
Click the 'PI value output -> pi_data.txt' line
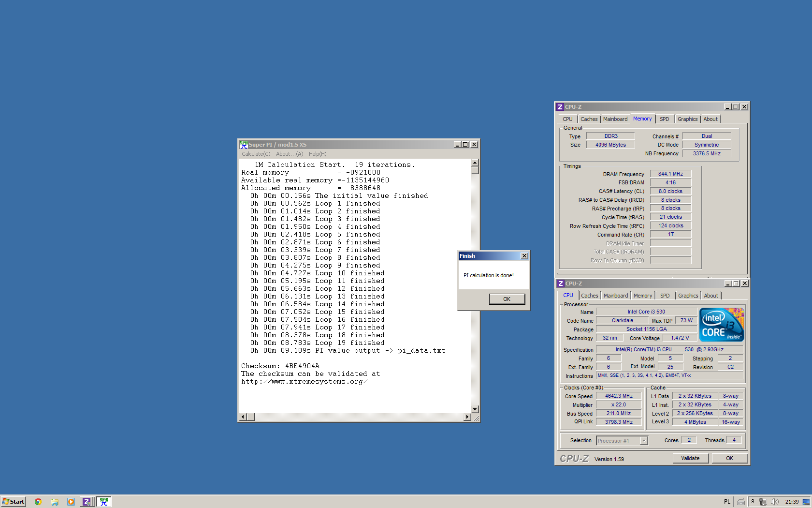(x=348, y=351)
